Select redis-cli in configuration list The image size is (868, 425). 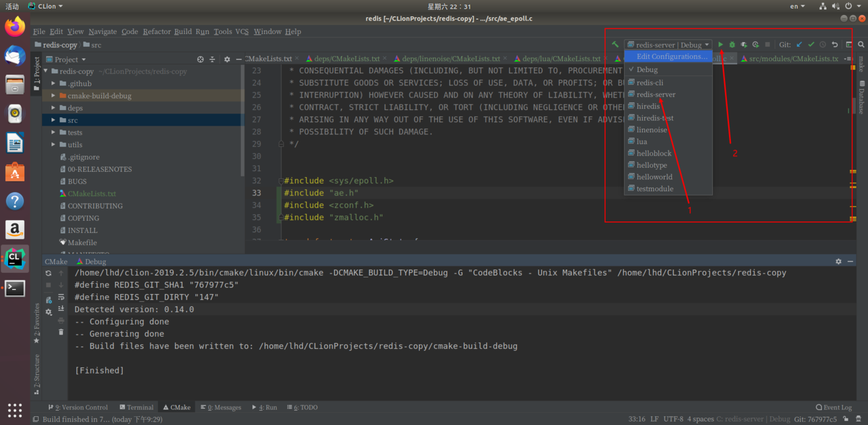pyautogui.click(x=669, y=82)
